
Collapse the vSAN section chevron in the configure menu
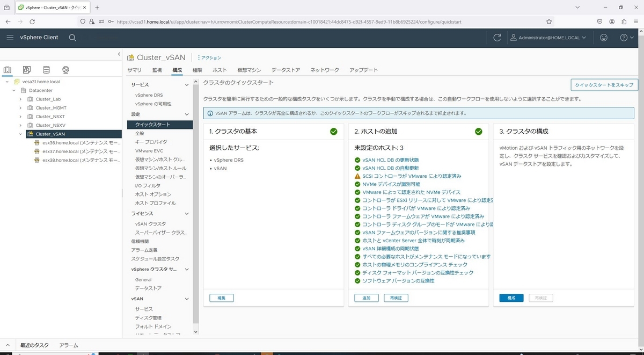coord(187,299)
